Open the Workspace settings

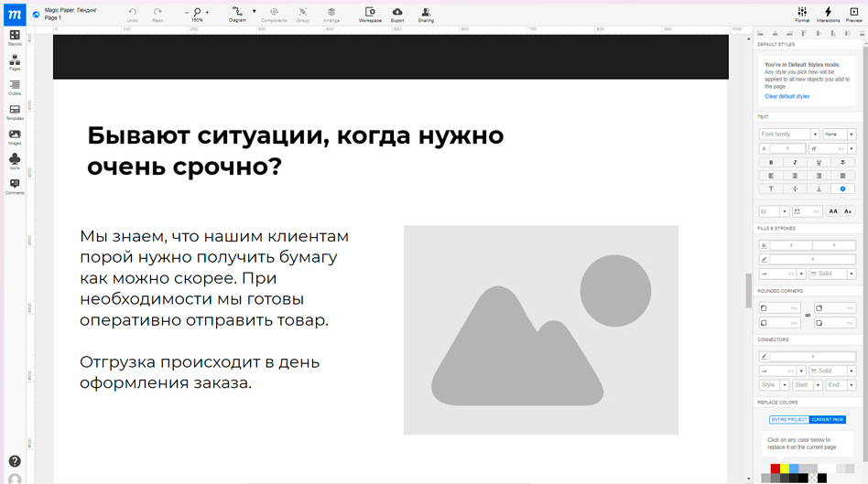370,13
